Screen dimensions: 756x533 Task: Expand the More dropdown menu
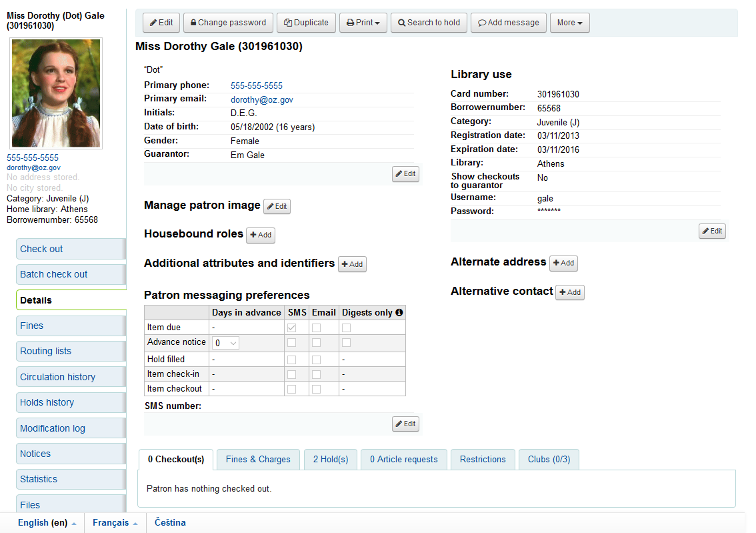pos(569,23)
